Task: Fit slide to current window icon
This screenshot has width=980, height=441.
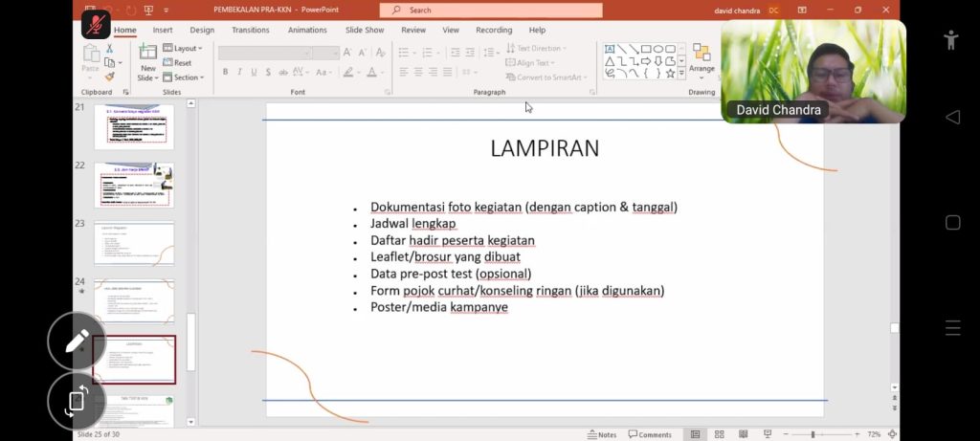Action: tap(892, 434)
